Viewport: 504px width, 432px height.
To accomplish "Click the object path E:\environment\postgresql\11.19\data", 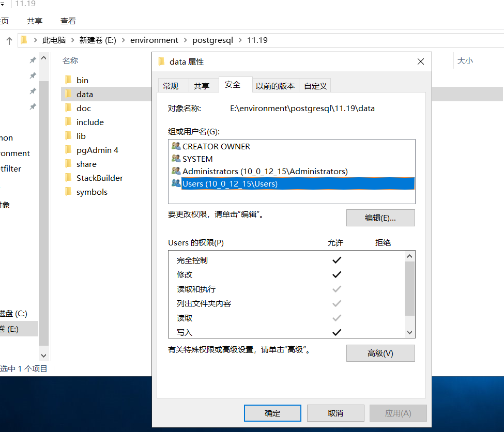I will coord(302,109).
